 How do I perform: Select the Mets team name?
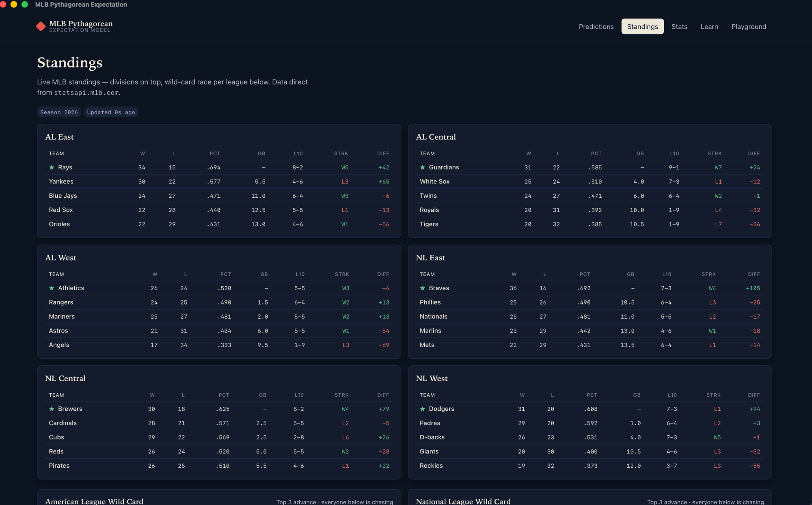pos(427,345)
